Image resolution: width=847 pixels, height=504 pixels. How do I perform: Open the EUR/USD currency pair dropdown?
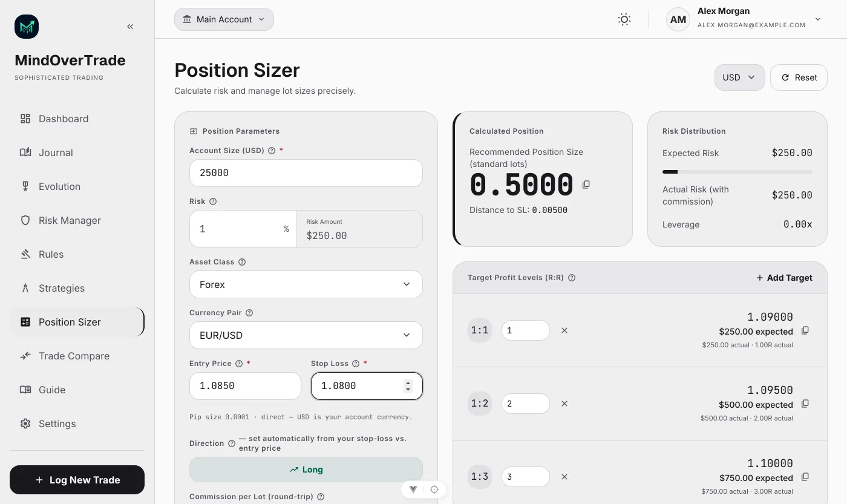[306, 335]
